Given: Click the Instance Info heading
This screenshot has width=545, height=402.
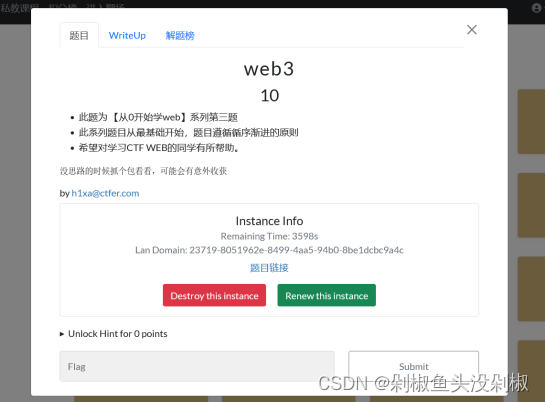Looking at the screenshot, I should (x=269, y=221).
